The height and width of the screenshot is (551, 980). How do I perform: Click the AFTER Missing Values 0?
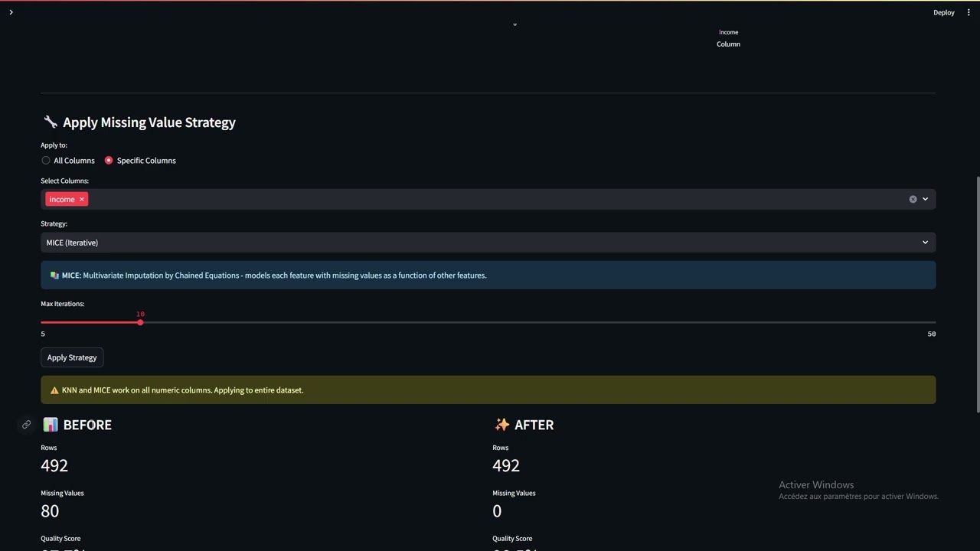point(497,510)
